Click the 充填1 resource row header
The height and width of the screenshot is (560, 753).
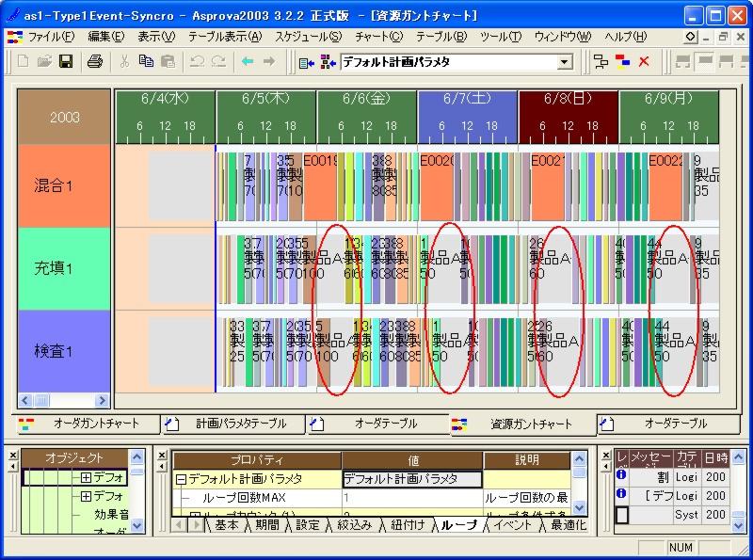point(64,268)
